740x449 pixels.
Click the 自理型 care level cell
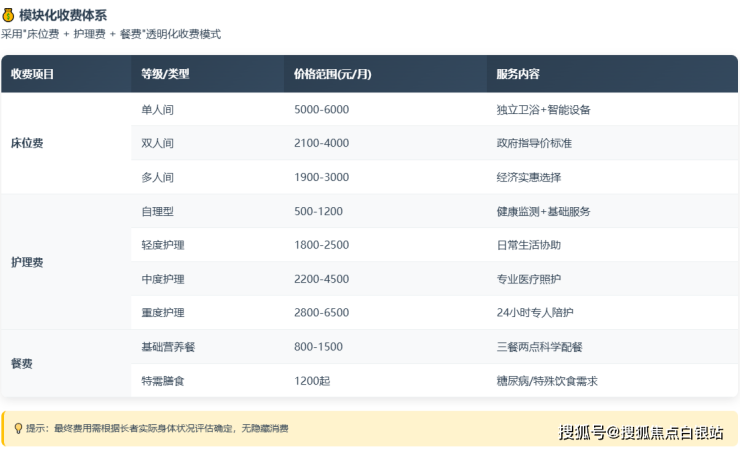(158, 211)
